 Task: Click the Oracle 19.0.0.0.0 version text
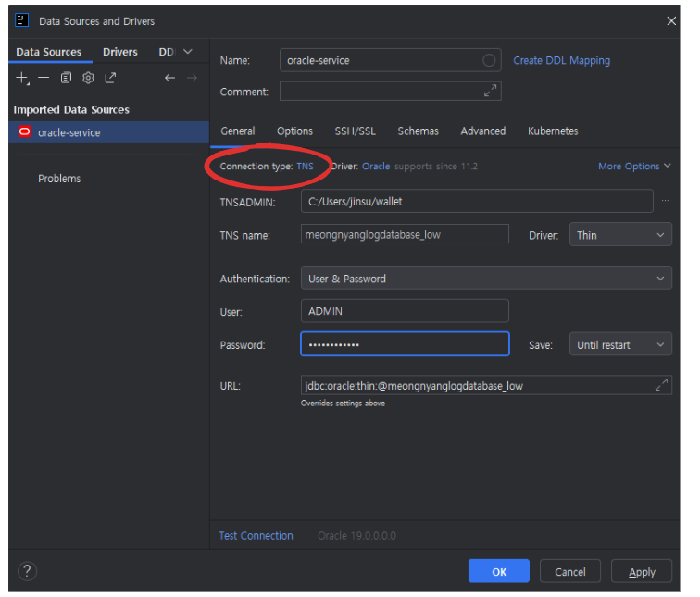(356, 535)
